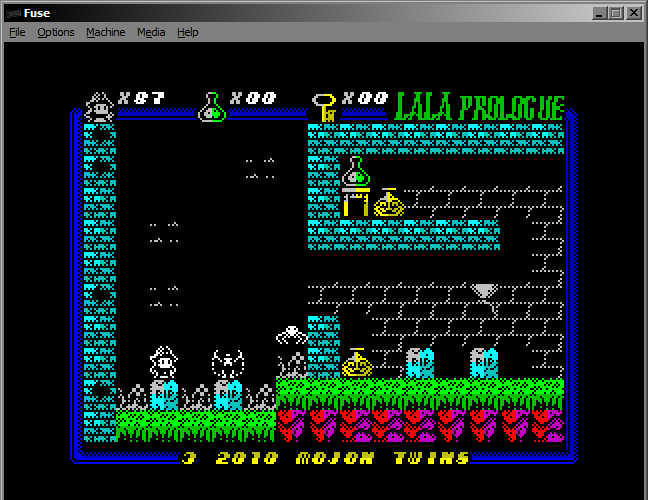Viewport: 648px width, 500px height.
Task: Maximize the Fuse window
Action: pos(616,13)
